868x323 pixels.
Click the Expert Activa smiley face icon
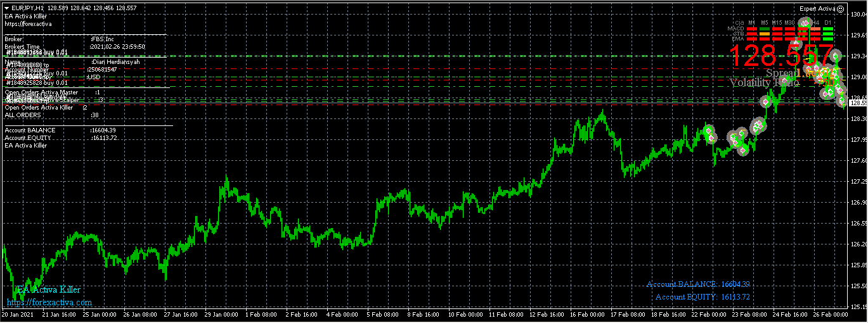coord(841,9)
